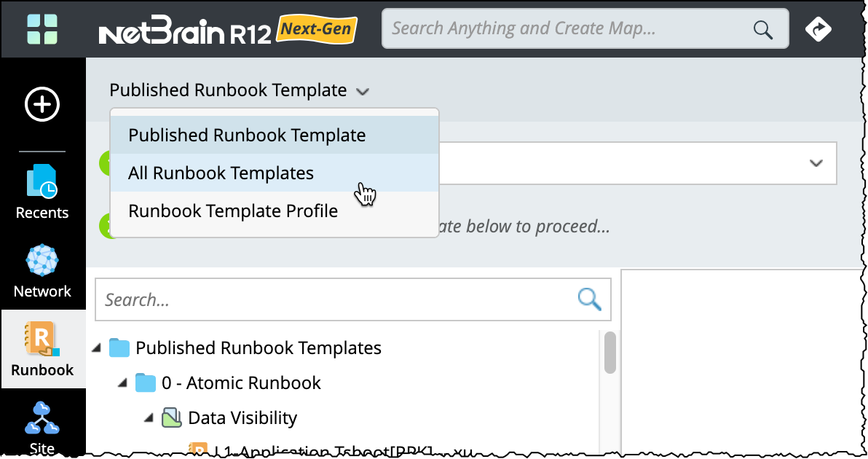The height and width of the screenshot is (459, 868).
Task: Click the blue tree search magnifier icon
Action: pos(589,299)
